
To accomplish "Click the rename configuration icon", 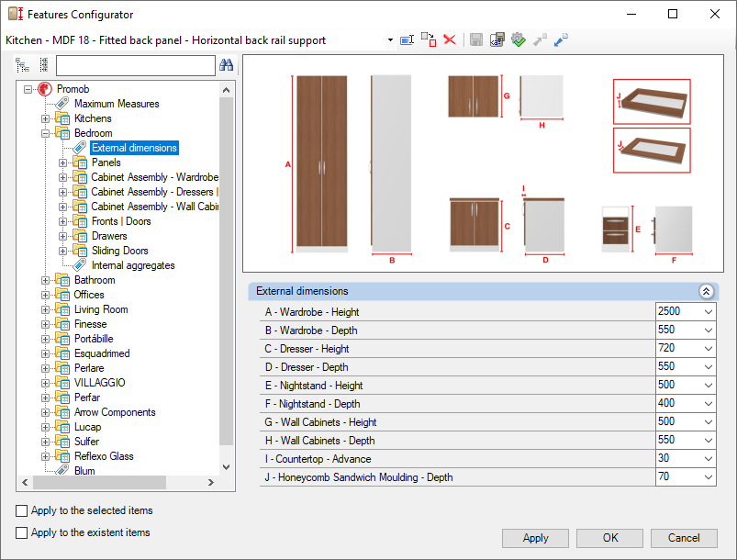I will tap(407, 40).
